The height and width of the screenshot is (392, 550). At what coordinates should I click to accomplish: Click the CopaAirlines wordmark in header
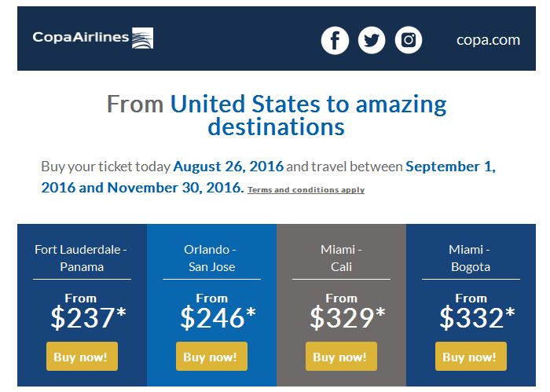pos(81,37)
